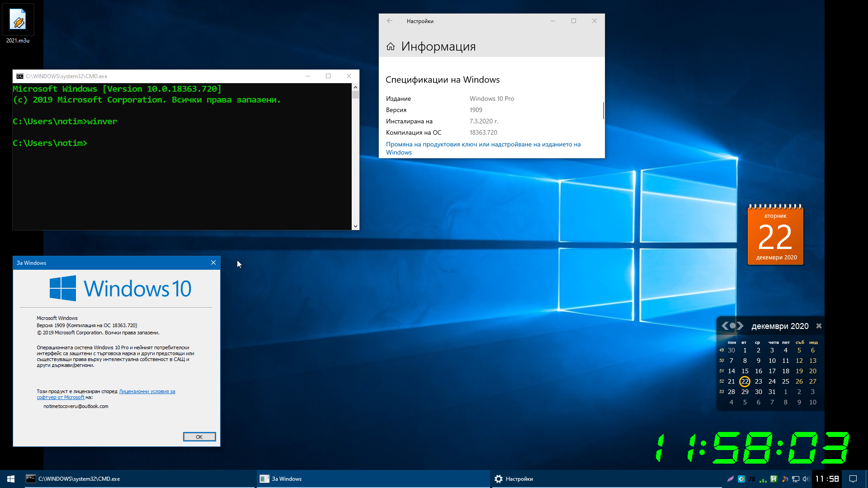This screenshot has width=868, height=488.
Task: Switch to the Настройки taskbar item
Action: 606,479
